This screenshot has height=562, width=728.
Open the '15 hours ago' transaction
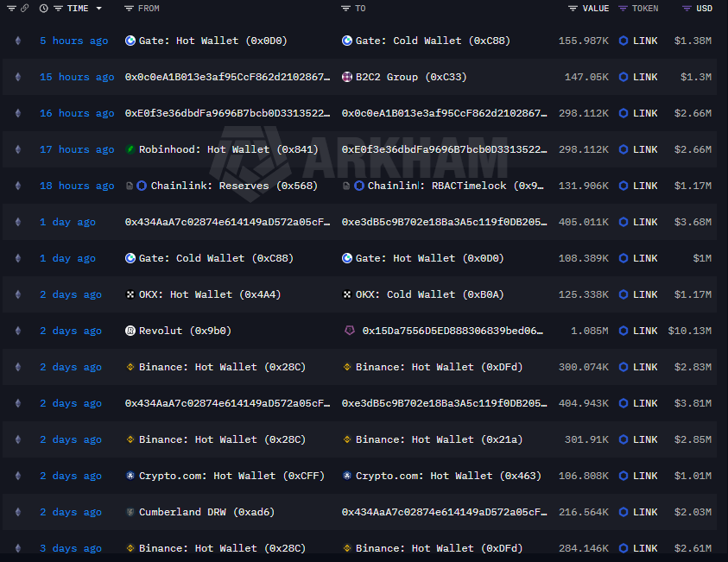(77, 77)
